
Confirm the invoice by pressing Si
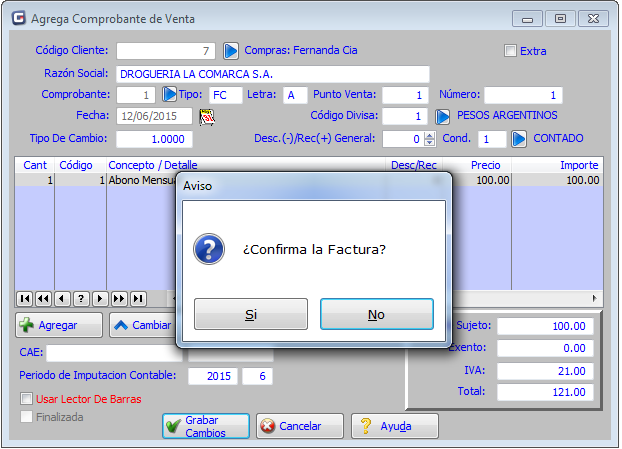[251, 314]
